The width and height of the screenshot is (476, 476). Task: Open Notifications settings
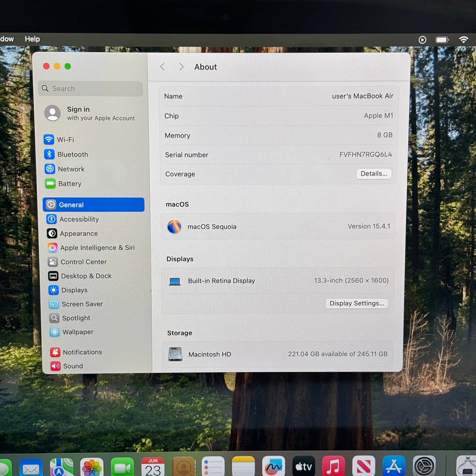pos(76,352)
